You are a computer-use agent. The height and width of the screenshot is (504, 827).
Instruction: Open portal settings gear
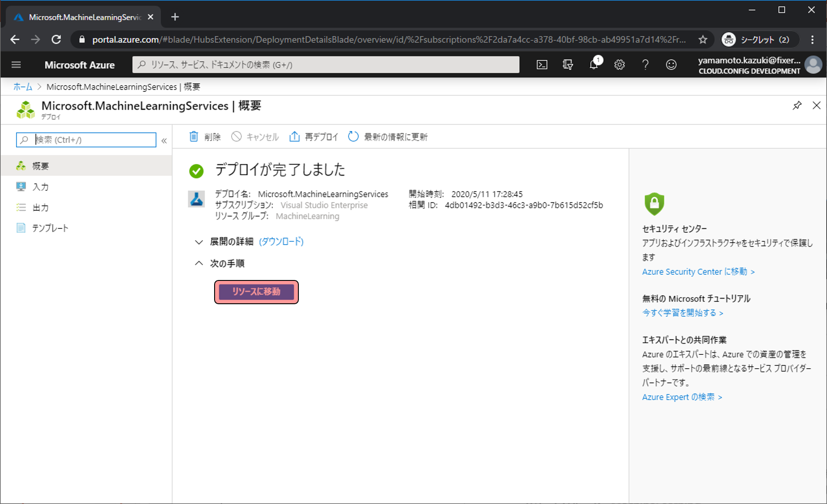pyautogui.click(x=620, y=65)
